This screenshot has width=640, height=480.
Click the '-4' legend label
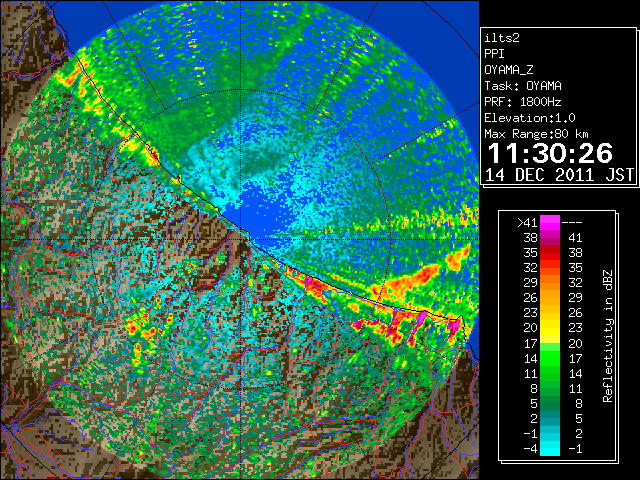click(530, 449)
